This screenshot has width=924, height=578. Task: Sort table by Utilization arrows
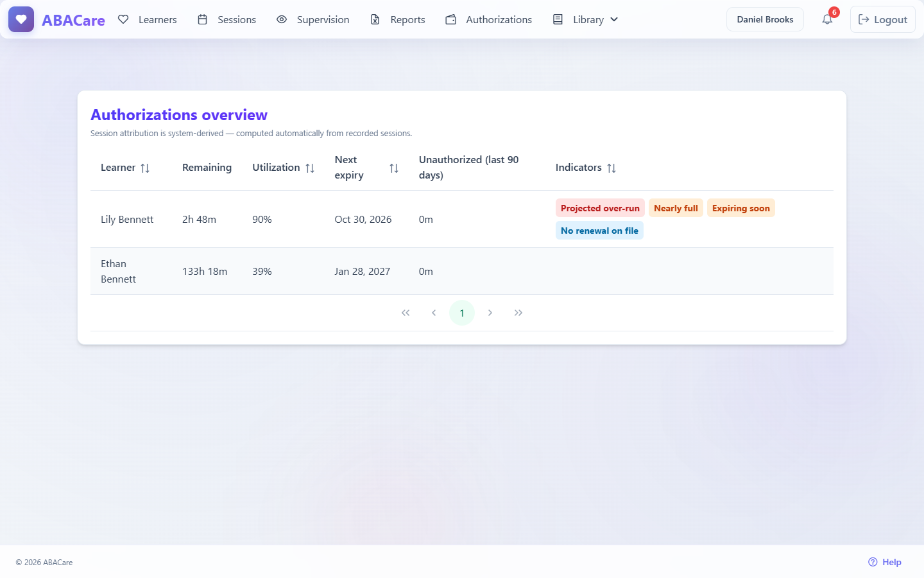(310, 168)
